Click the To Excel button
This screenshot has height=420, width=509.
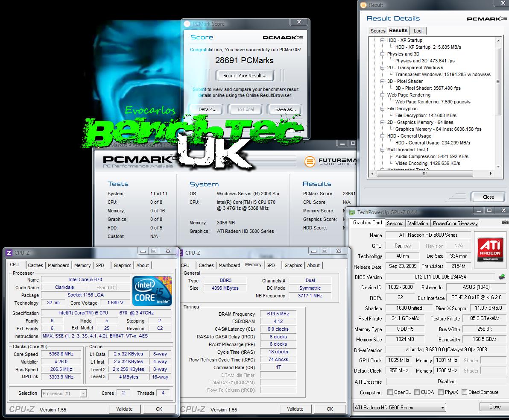245,109
